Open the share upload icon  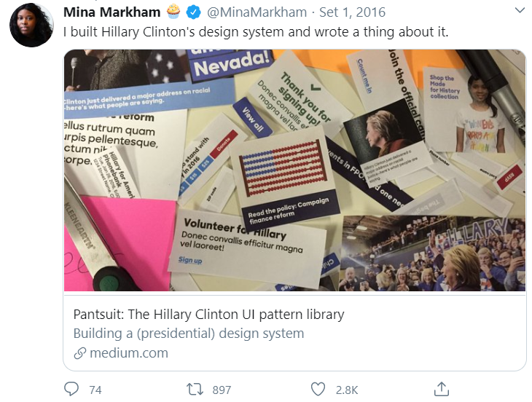click(x=442, y=389)
